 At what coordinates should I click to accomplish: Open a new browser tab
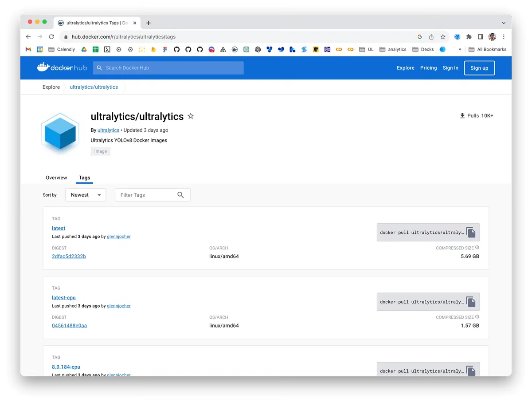[149, 23]
